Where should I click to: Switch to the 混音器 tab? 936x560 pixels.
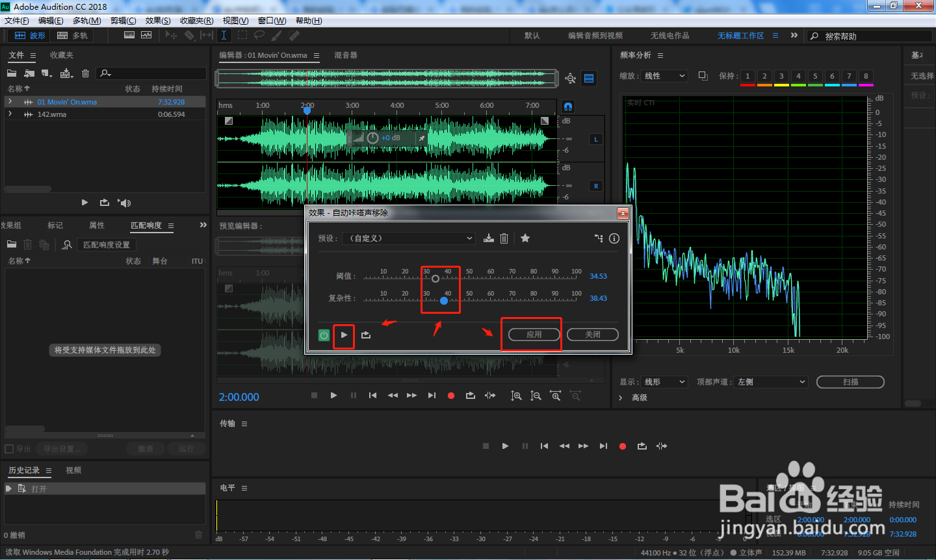346,55
